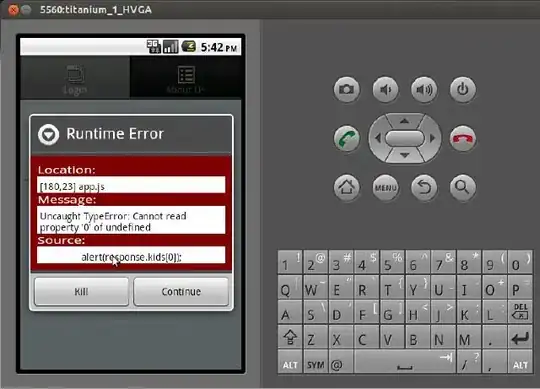Click the G key on emulator keyboard
The image size is (540, 389).
click(392, 312)
